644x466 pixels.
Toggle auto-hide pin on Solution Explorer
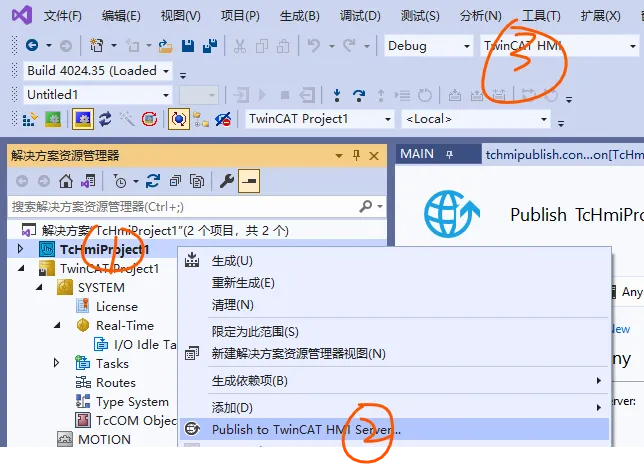click(x=356, y=155)
